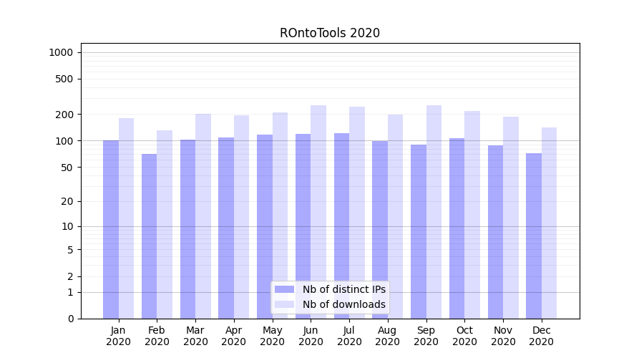The height and width of the screenshot is (358, 644).
Task: Click the Apr 2020 distinct IPs bar
Action: 226,228
